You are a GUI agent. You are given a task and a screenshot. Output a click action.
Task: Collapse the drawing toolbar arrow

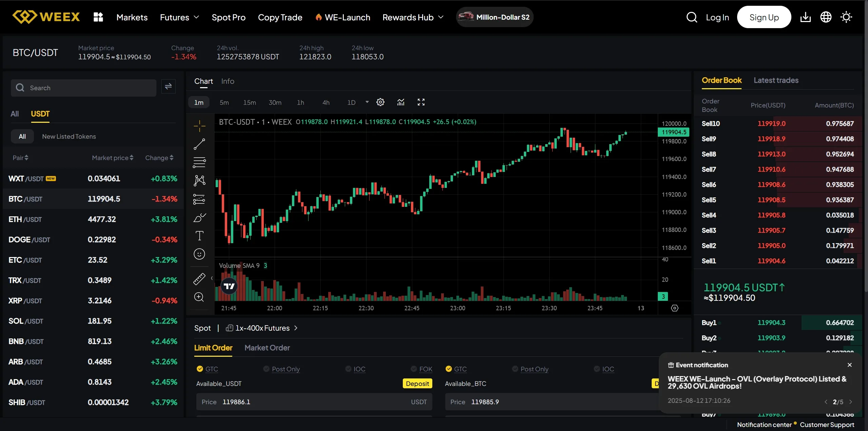coord(212,278)
